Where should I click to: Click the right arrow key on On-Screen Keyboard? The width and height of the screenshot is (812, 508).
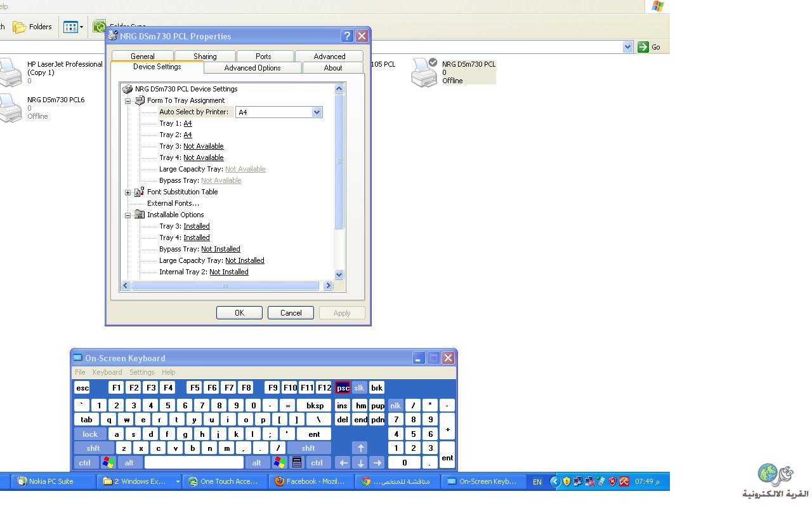pos(377,462)
